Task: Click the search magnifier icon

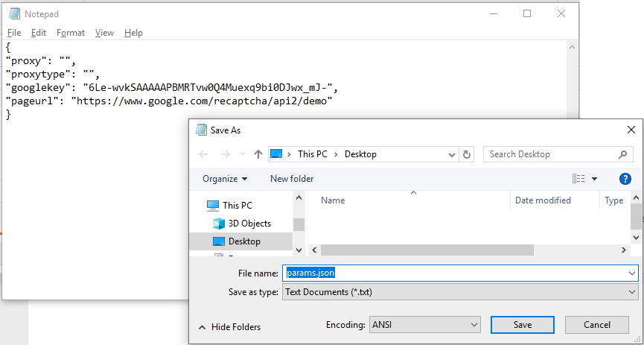Action: pos(623,154)
